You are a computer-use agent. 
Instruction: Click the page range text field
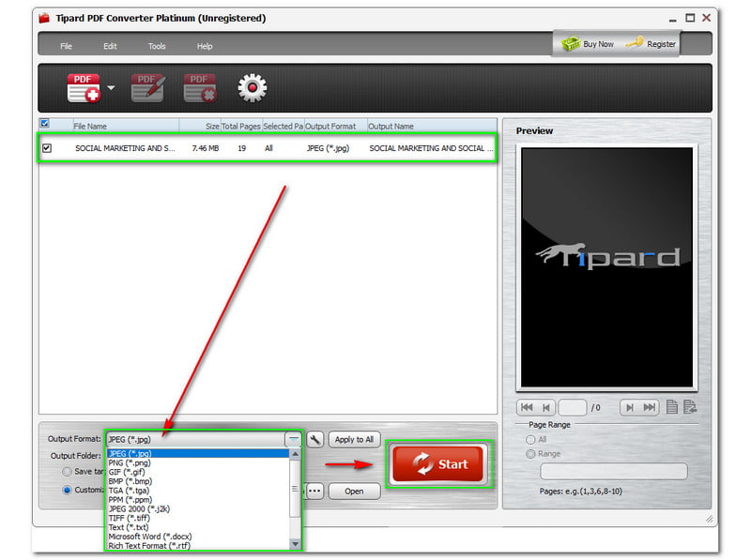[x=612, y=471]
